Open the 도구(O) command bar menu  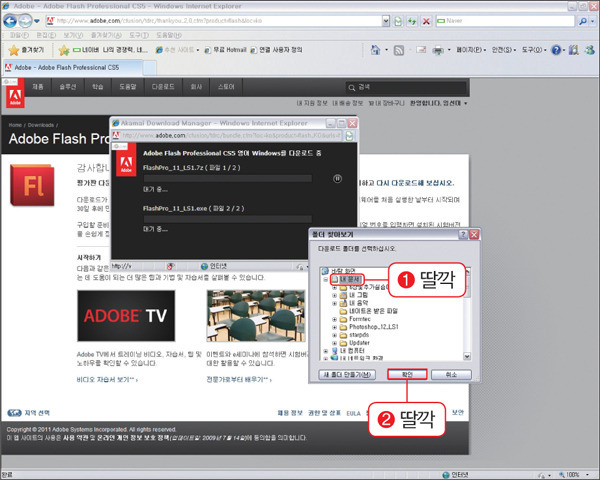(534, 50)
